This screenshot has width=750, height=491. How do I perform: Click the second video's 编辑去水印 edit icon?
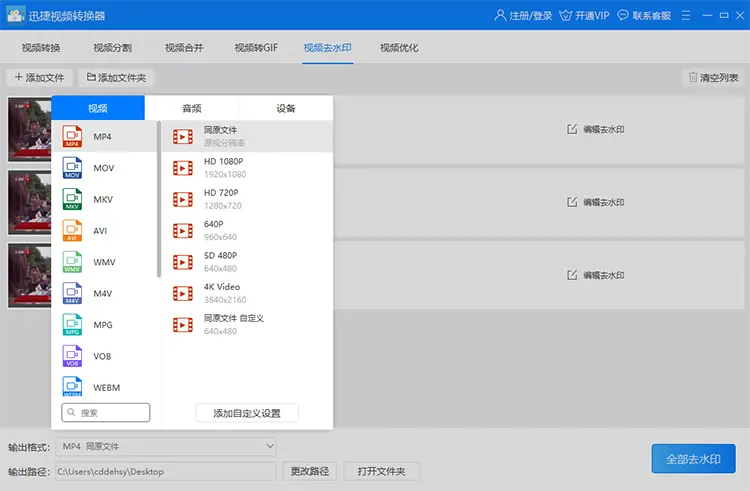(572, 202)
